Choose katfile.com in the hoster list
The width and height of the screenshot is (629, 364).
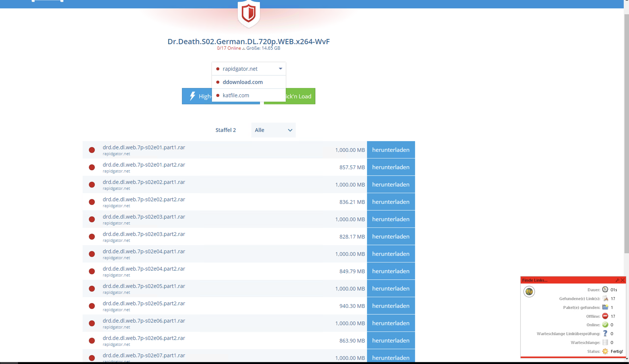[236, 95]
